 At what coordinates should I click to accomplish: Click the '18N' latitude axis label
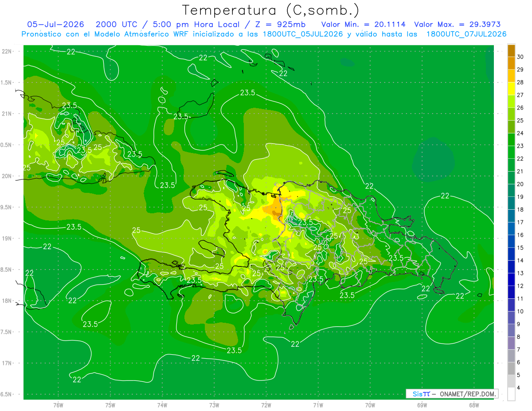coord(7,301)
